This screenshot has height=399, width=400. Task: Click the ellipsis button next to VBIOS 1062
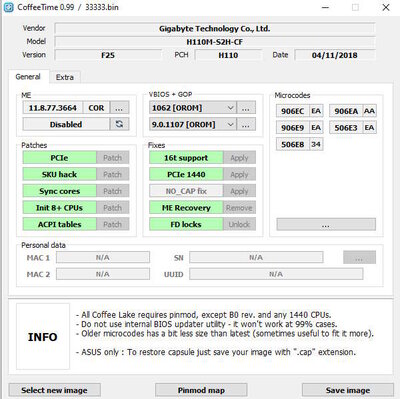point(246,108)
